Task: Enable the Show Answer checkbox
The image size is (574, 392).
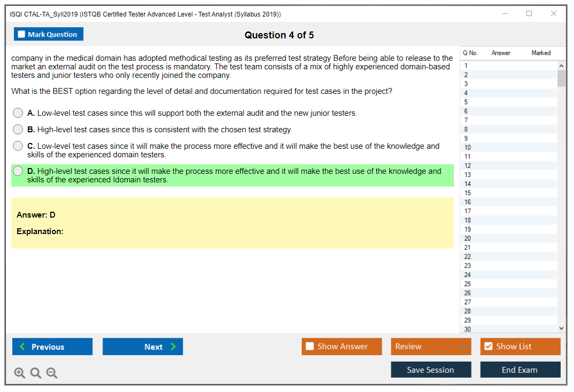Action: click(310, 347)
